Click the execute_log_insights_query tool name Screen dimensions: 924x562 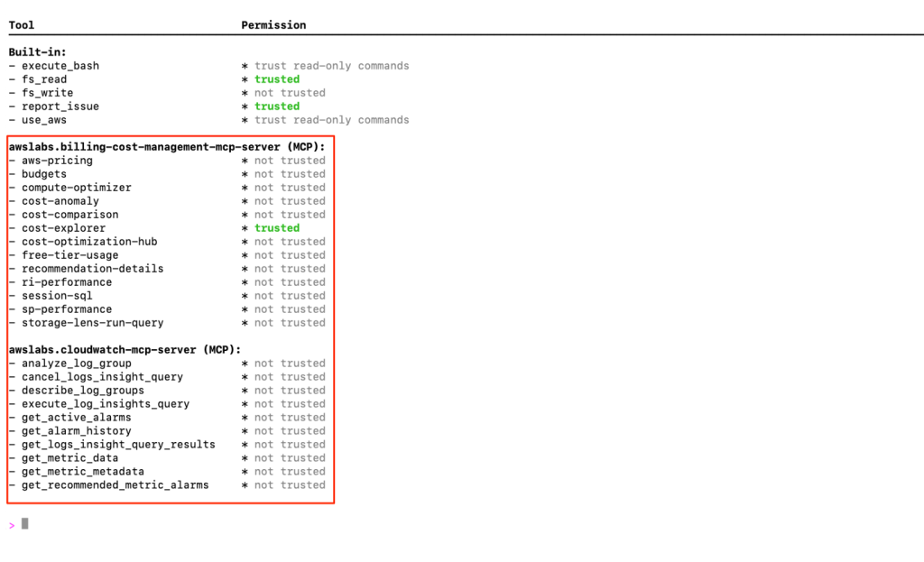pyautogui.click(x=106, y=404)
